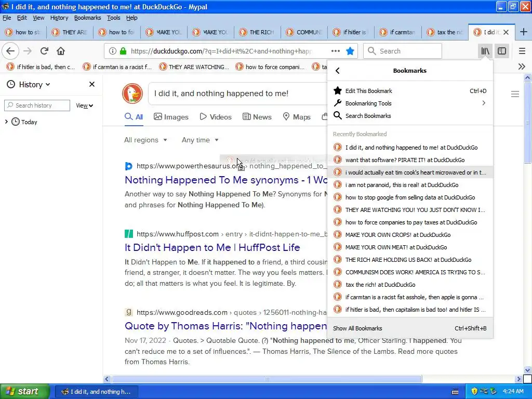Go to Home via the house icon
The height and width of the screenshot is (399, 532).
click(x=61, y=51)
